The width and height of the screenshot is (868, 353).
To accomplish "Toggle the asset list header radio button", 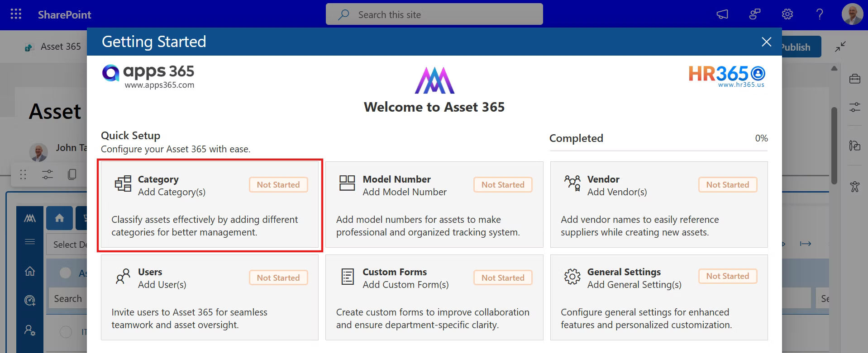I will point(66,273).
